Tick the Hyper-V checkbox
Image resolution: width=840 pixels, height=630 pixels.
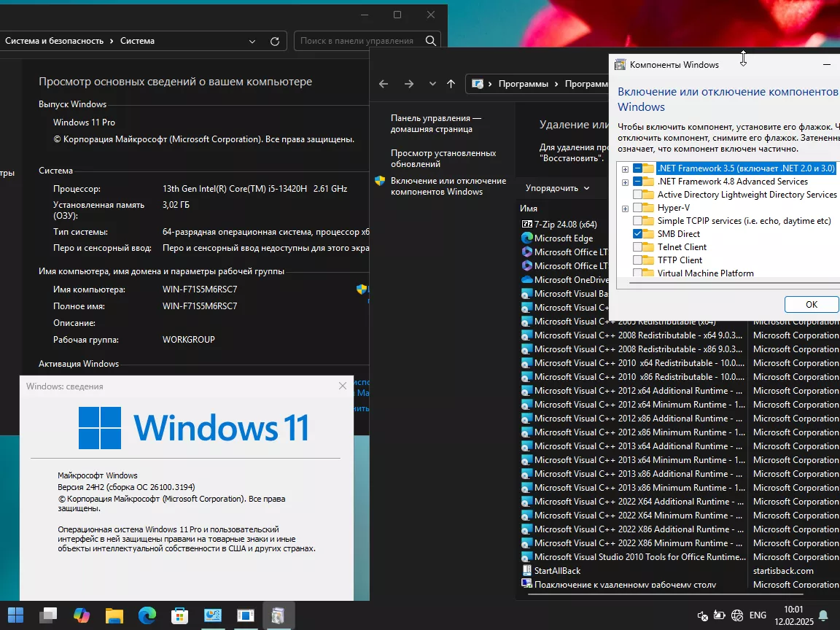638,208
